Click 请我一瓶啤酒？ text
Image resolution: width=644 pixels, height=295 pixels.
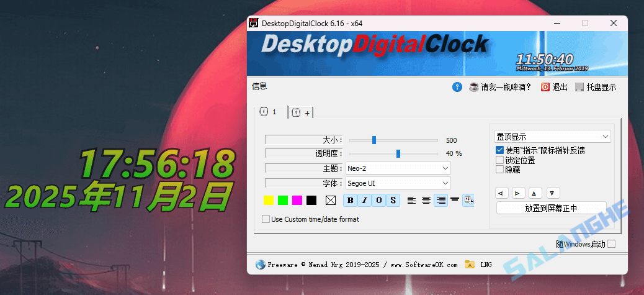[506, 87]
